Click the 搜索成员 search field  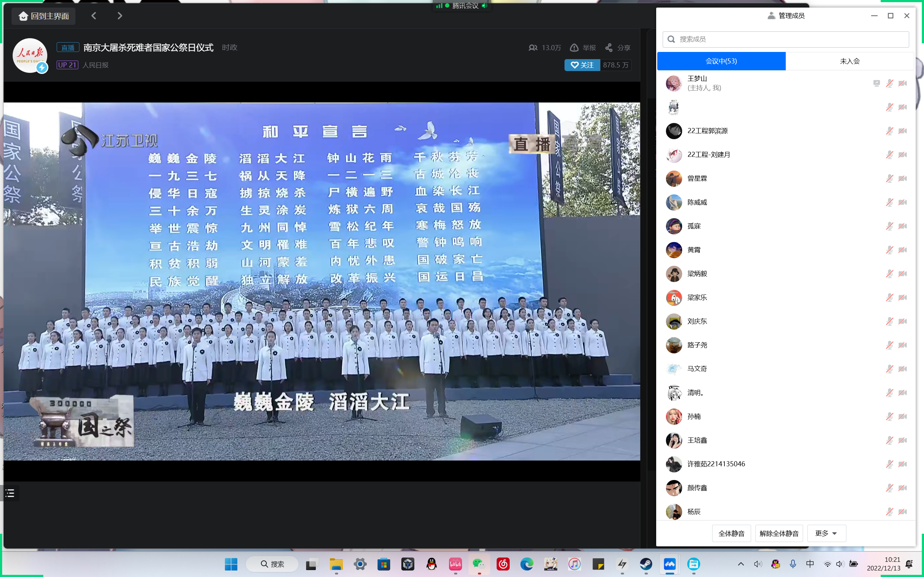coord(786,39)
